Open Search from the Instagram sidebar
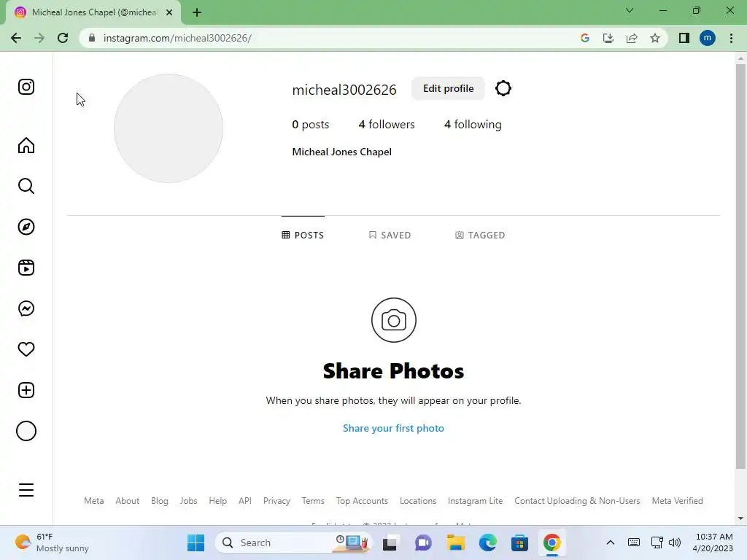The width and height of the screenshot is (747, 560). coord(26,186)
